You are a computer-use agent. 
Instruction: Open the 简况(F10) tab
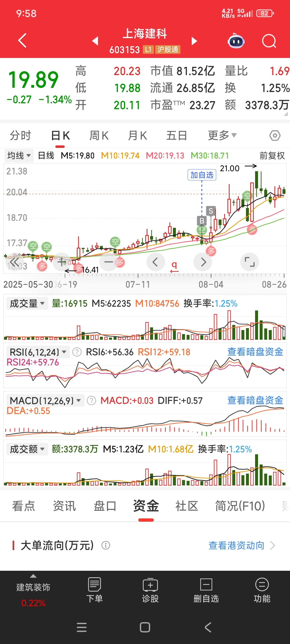(x=240, y=506)
